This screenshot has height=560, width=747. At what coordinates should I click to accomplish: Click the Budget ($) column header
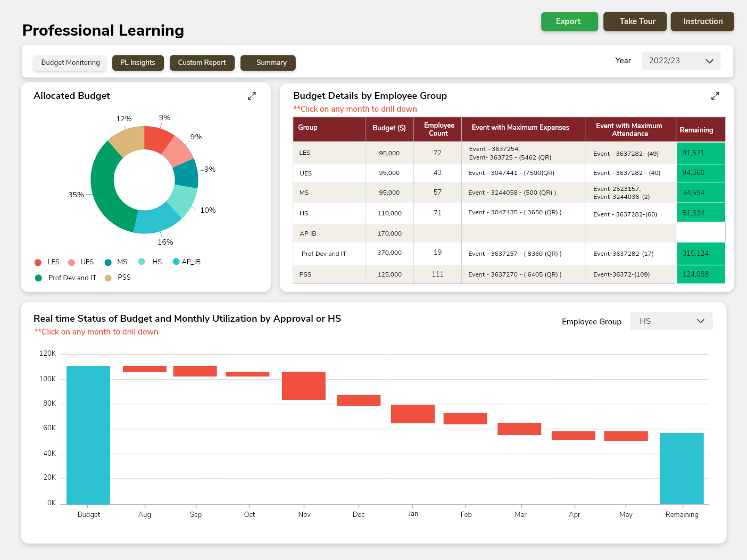click(x=389, y=129)
